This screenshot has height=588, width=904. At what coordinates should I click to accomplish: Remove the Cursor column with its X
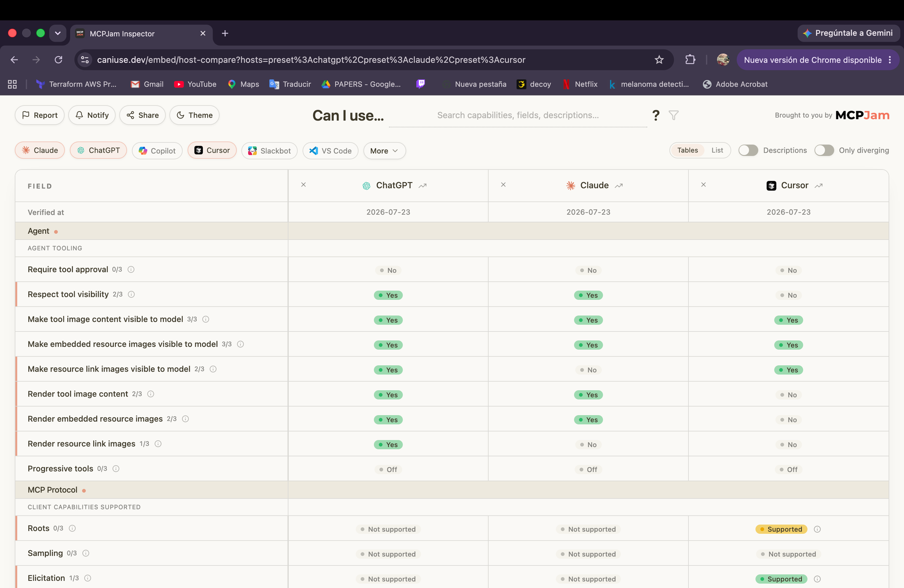point(703,185)
